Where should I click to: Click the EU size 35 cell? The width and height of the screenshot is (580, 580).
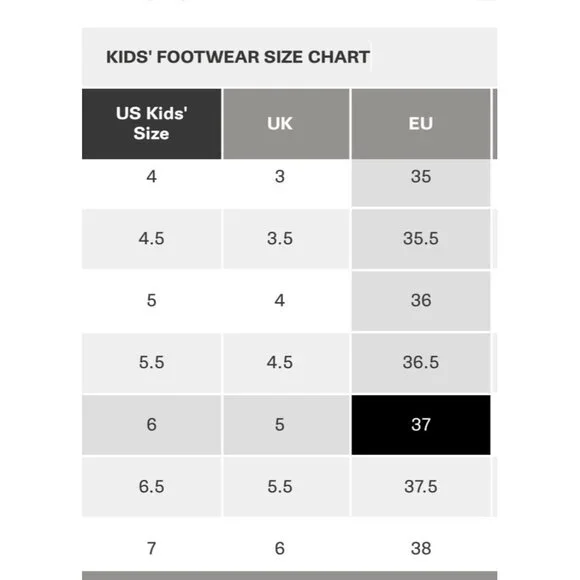(421, 183)
